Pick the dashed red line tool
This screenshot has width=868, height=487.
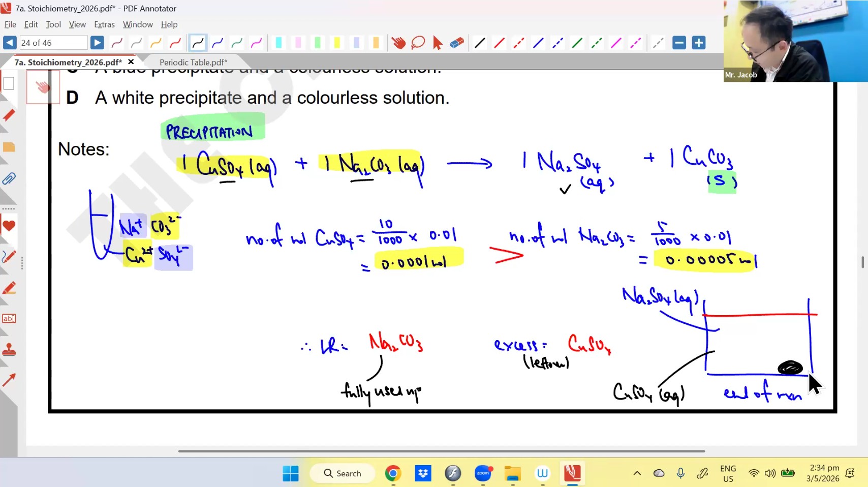(518, 43)
